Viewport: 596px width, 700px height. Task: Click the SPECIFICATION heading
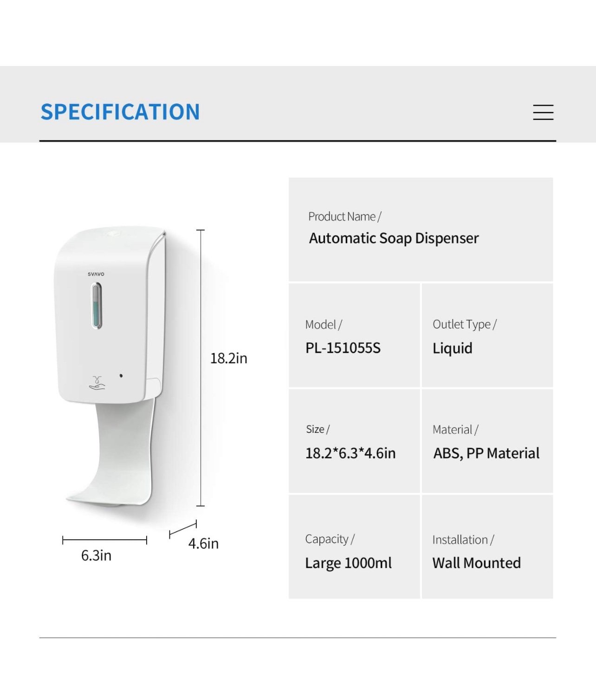coord(120,112)
